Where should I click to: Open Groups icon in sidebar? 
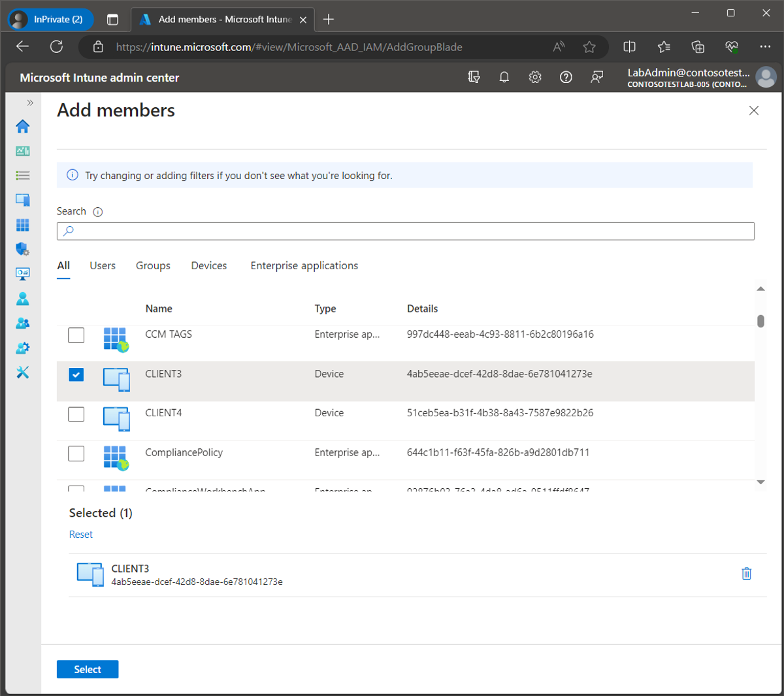pyautogui.click(x=23, y=323)
